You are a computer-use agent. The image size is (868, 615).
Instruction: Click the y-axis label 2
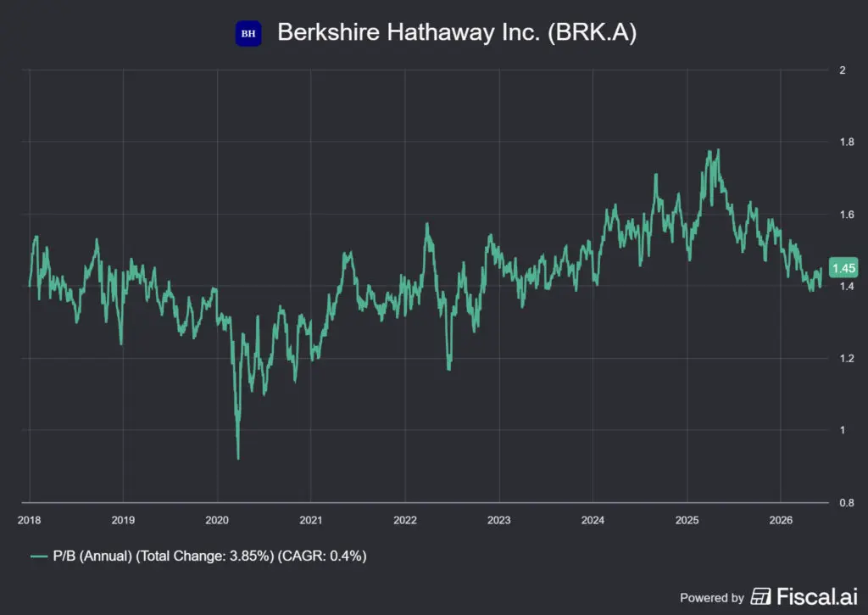843,70
